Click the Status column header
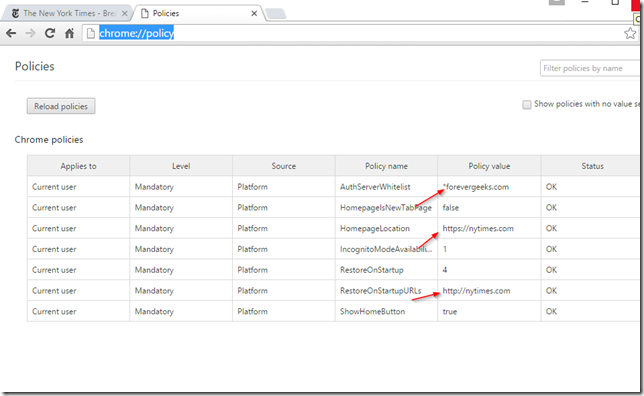This screenshot has height=396, width=644. pyautogui.click(x=592, y=166)
